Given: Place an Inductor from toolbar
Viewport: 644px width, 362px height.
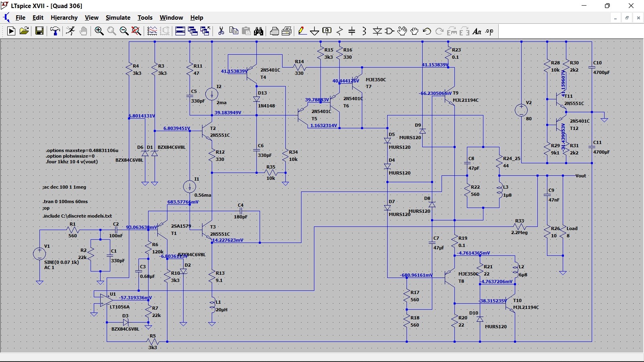Looking at the screenshot, I should coord(364,31).
